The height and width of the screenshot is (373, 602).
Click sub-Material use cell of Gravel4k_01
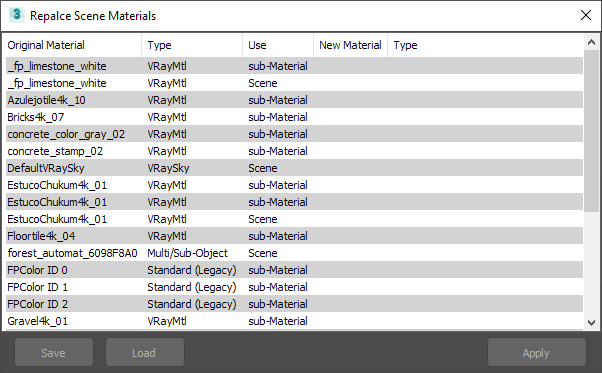278,321
